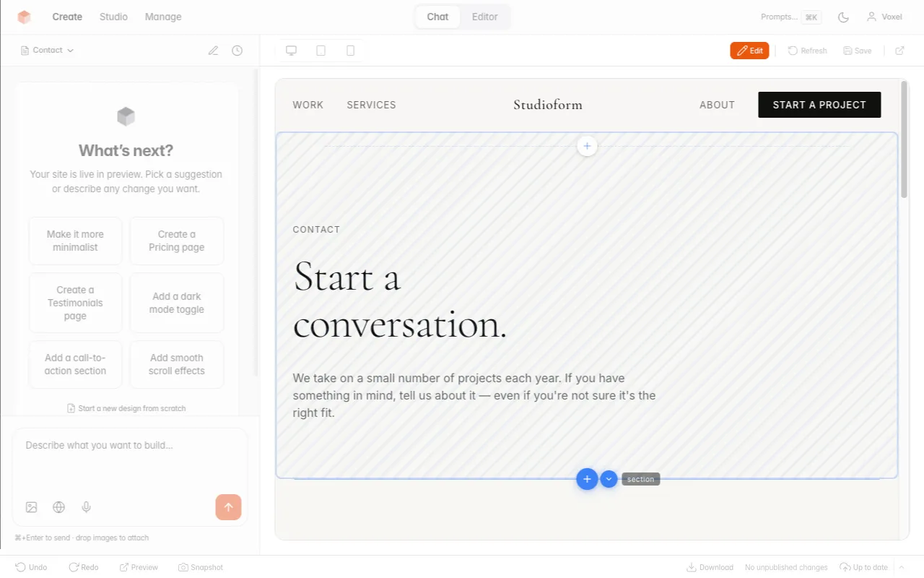
Task: Click the send arrow button
Action: click(228, 506)
